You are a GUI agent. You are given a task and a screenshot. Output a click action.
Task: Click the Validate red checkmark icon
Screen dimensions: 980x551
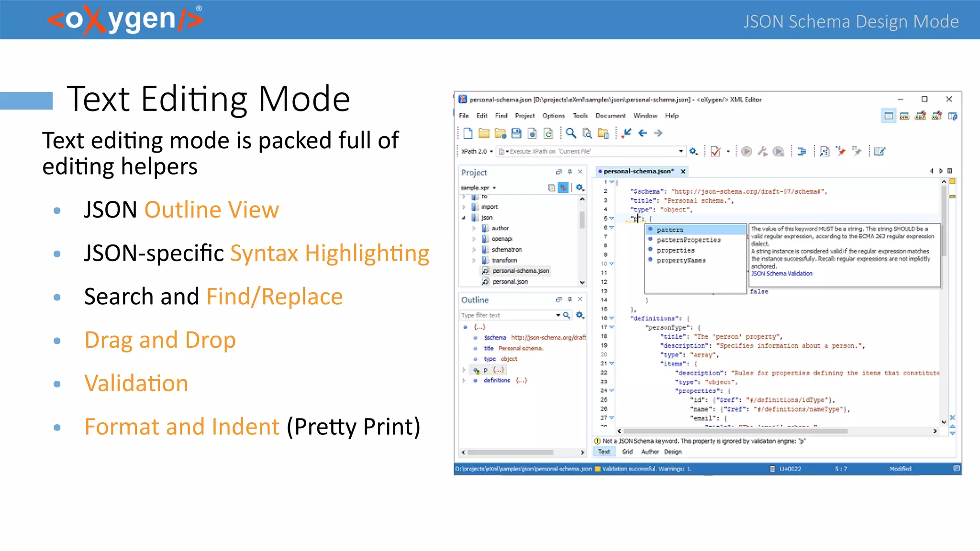tap(715, 152)
